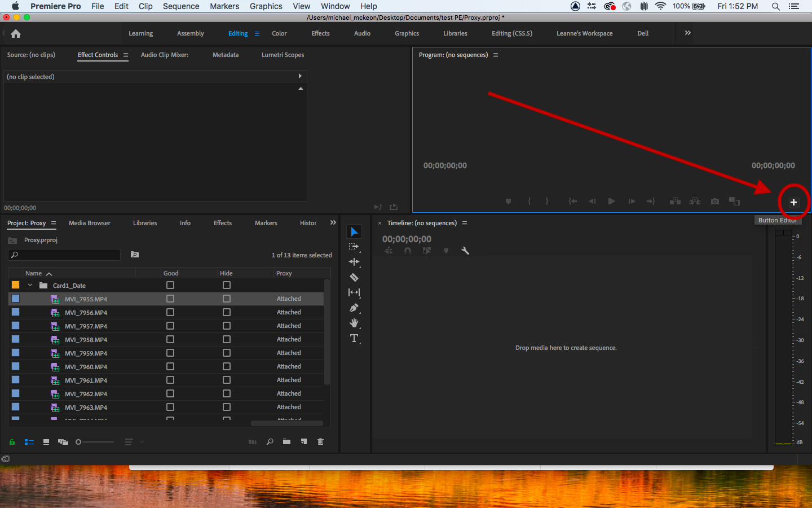This screenshot has width=812, height=508.
Task: Click the Add Marker button in Program monitor
Action: click(x=508, y=202)
